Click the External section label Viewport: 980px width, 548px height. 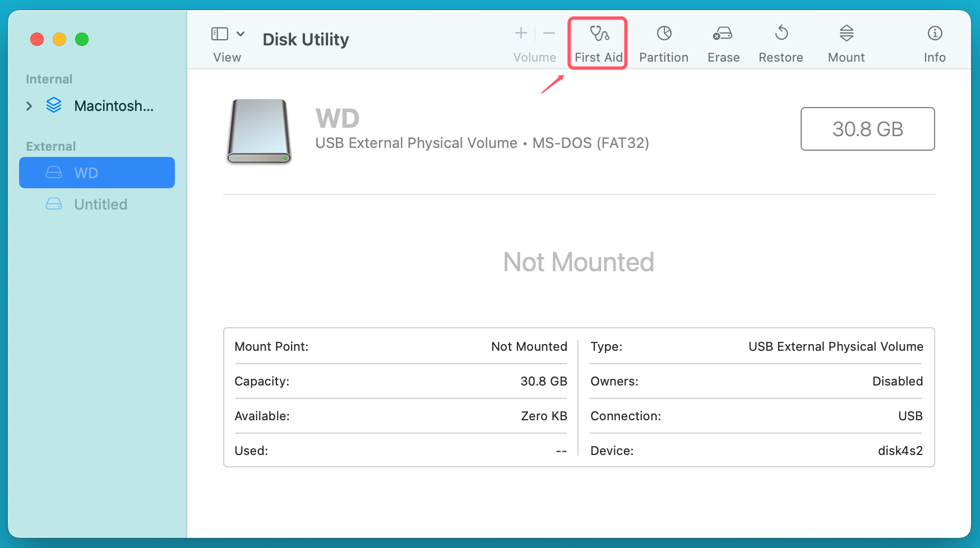50,146
